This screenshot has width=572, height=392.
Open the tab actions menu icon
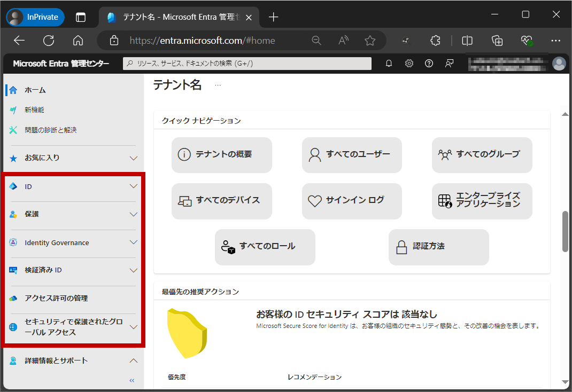click(x=81, y=17)
